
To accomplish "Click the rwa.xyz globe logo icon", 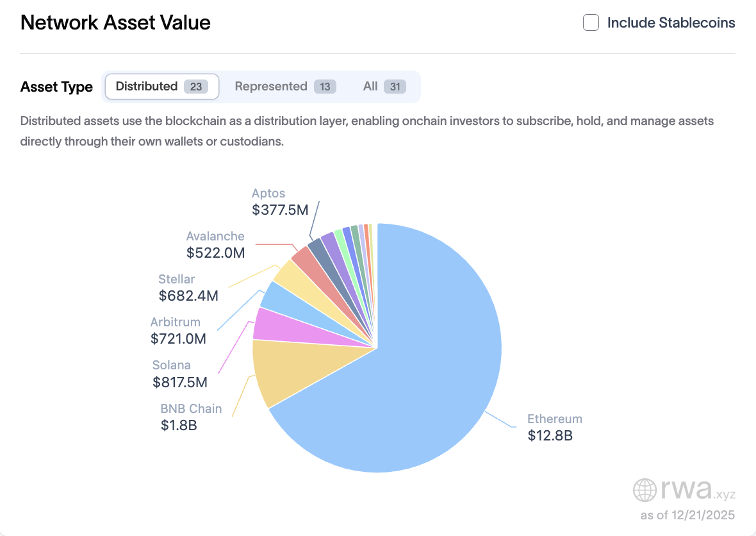I will (x=643, y=490).
